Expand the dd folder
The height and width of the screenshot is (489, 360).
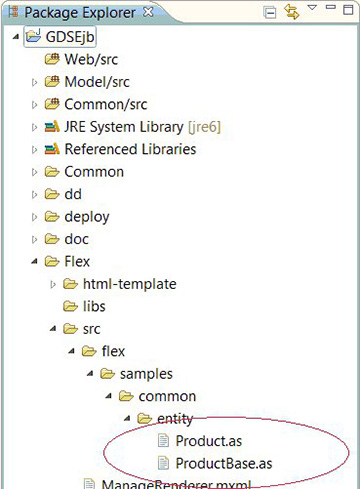click(x=34, y=194)
